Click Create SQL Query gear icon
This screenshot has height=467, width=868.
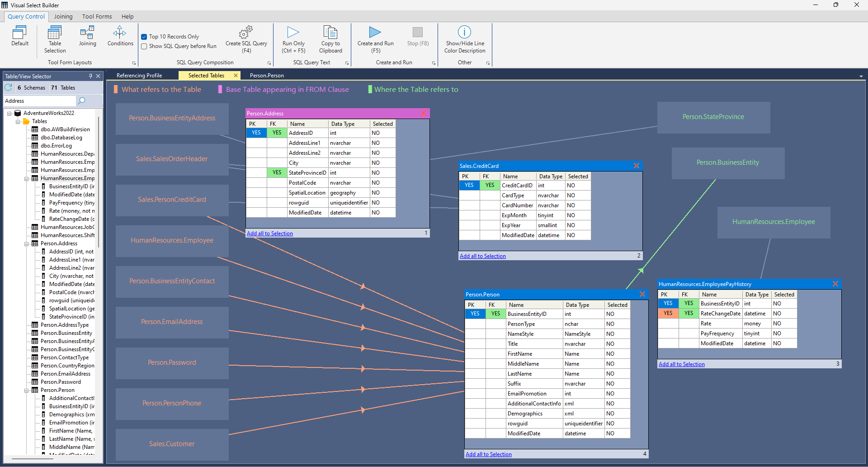[x=246, y=33]
